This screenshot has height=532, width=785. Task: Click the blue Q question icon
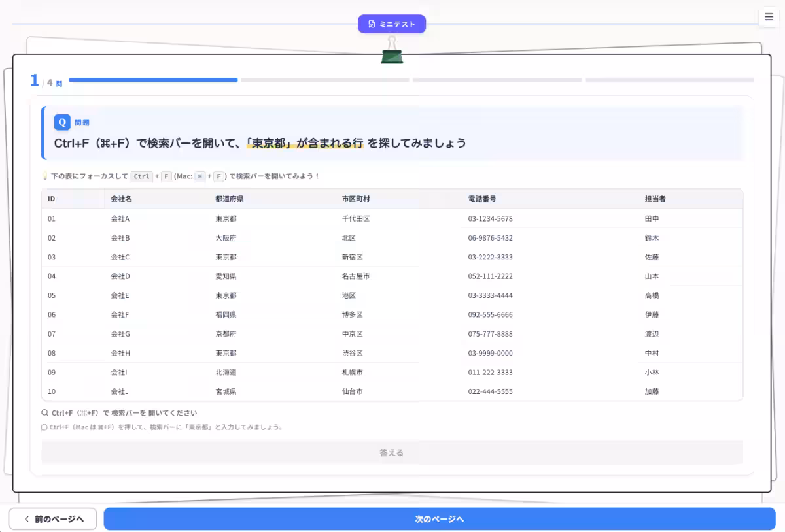(62, 122)
